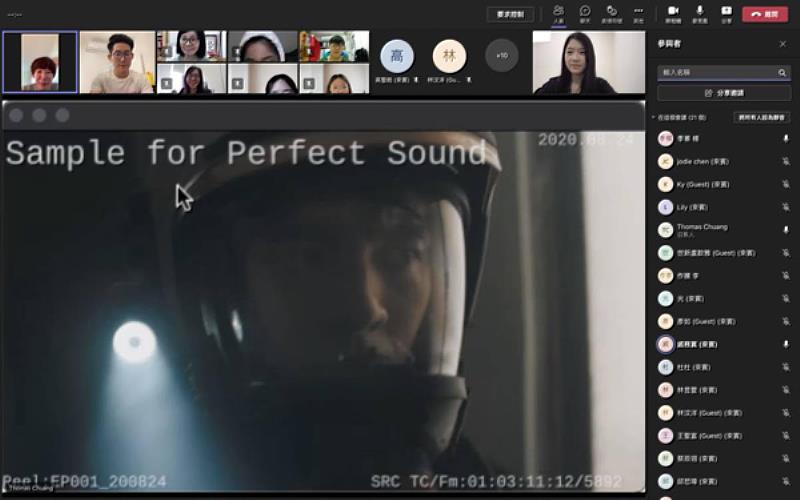The image size is (800, 500).
Task: Open the Reactions (表情符號) icon
Action: pyautogui.click(x=611, y=13)
